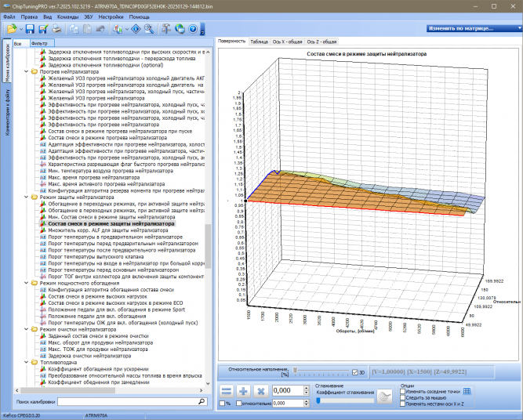The height and width of the screenshot is (420, 523).
Task: Copy with the greyed copy toolbar icon
Action: coord(74,29)
